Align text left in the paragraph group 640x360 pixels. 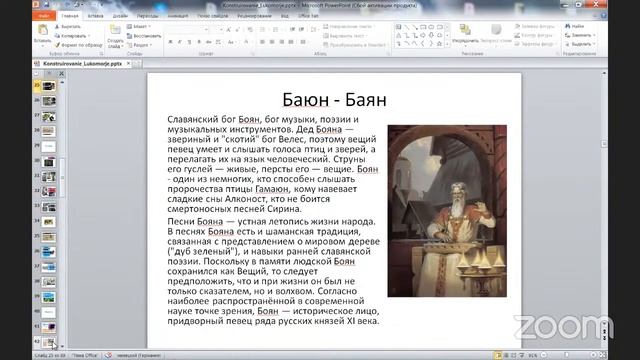pyautogui.click(x=262, y=42)
